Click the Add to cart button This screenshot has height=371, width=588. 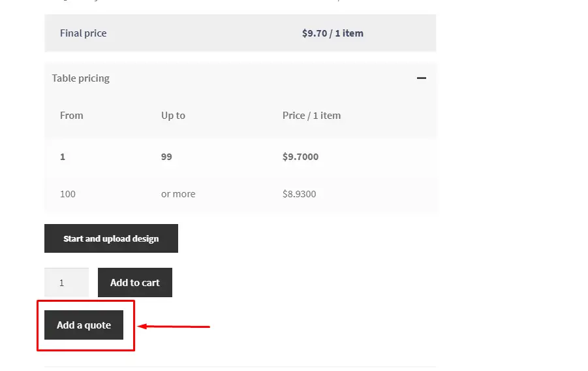coord(135,282)
